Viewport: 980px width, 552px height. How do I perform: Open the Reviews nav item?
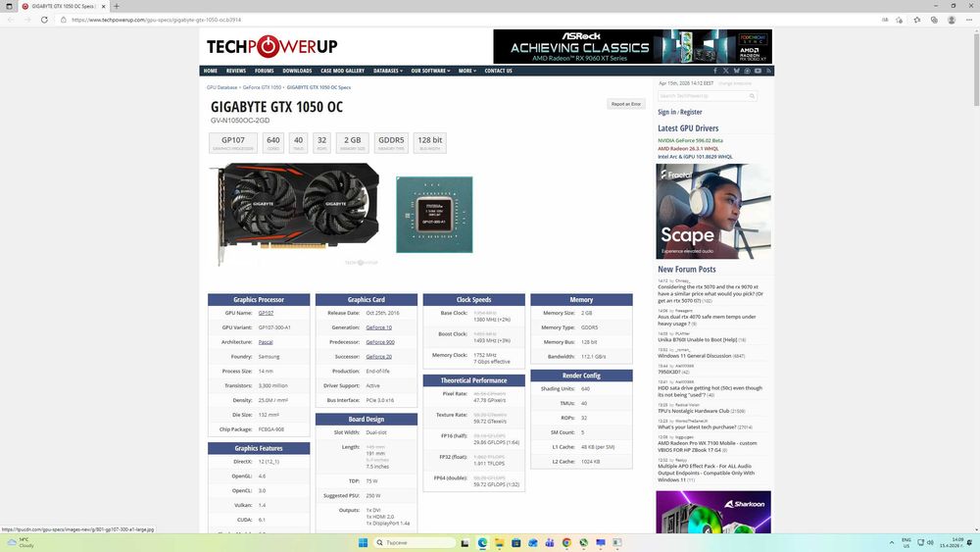235,71
